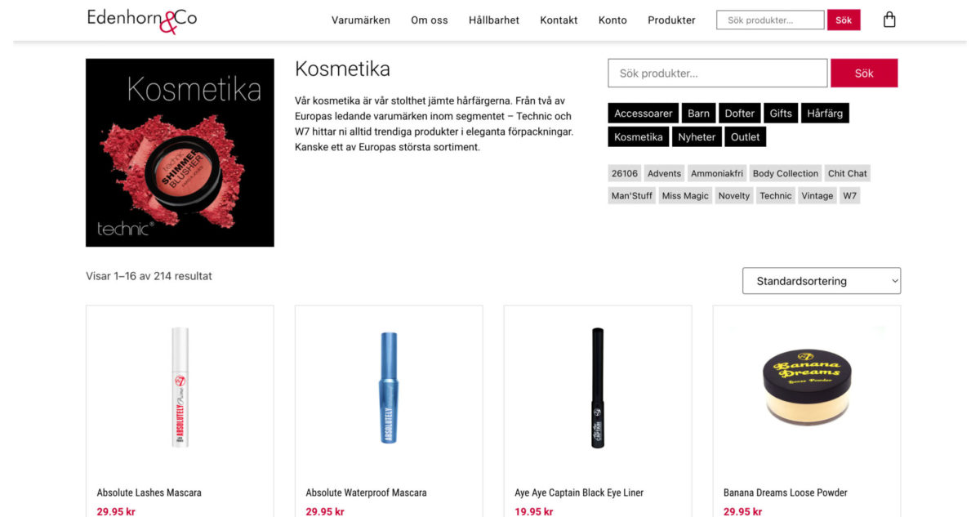Screen dimensions: 980x517
Task: Go to the Hållbarhet menu page
Action: 494,20
